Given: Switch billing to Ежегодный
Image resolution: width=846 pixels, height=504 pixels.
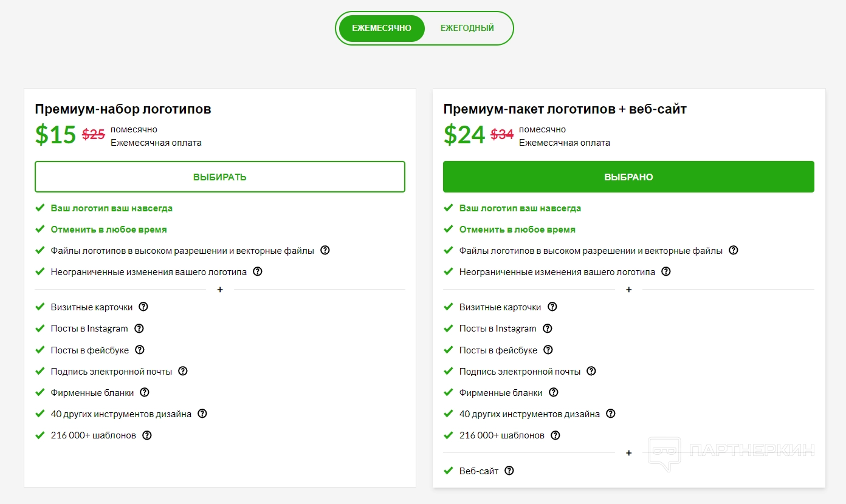Looking at the screenshot, I should [467, 29].
